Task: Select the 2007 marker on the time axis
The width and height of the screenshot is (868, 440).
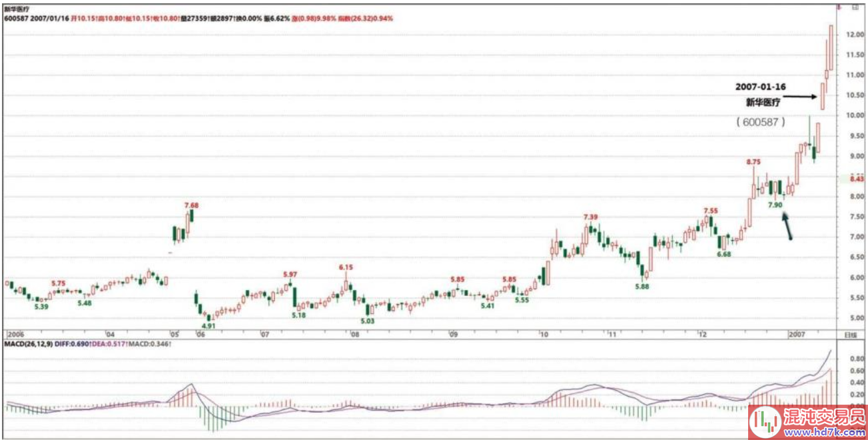Action: (797, 333)
